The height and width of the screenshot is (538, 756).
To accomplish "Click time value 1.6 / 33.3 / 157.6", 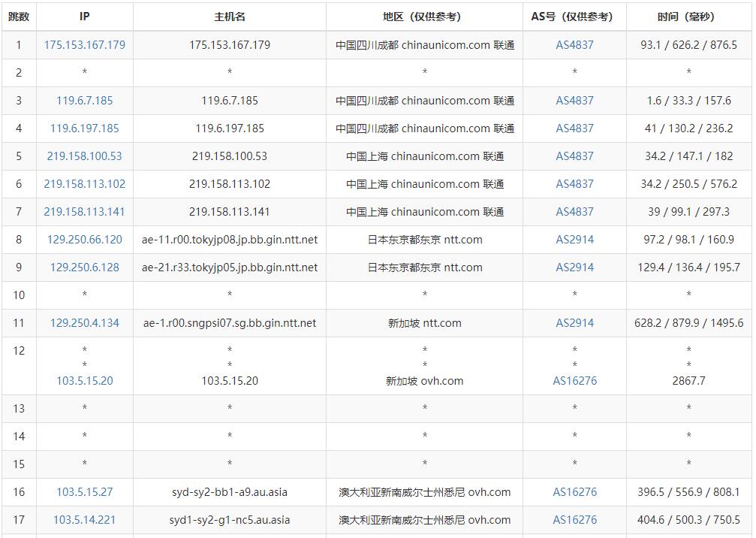I will (x=688, y=101).
